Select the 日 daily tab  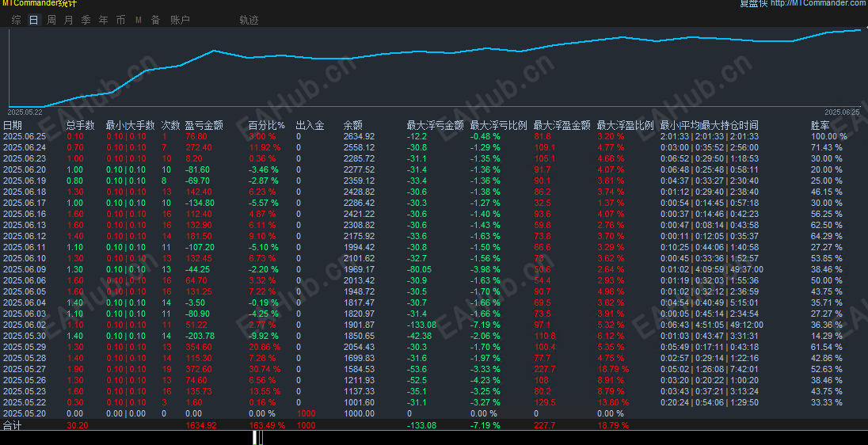[34, 20]
